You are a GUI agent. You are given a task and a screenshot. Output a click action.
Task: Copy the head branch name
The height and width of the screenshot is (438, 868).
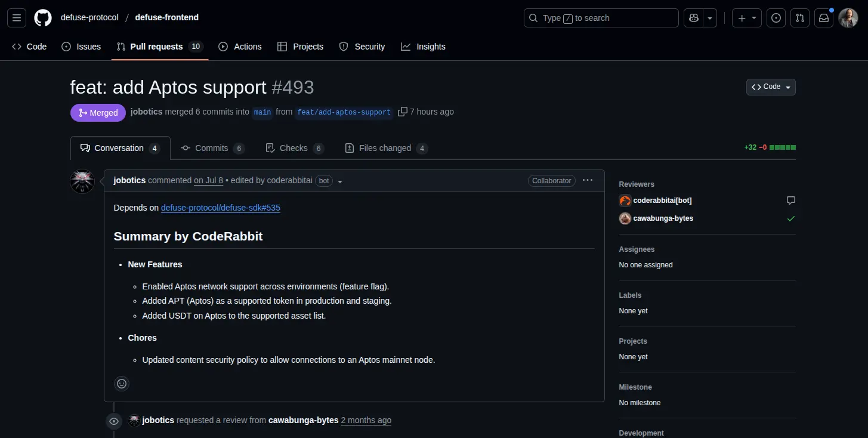[403, 112]
